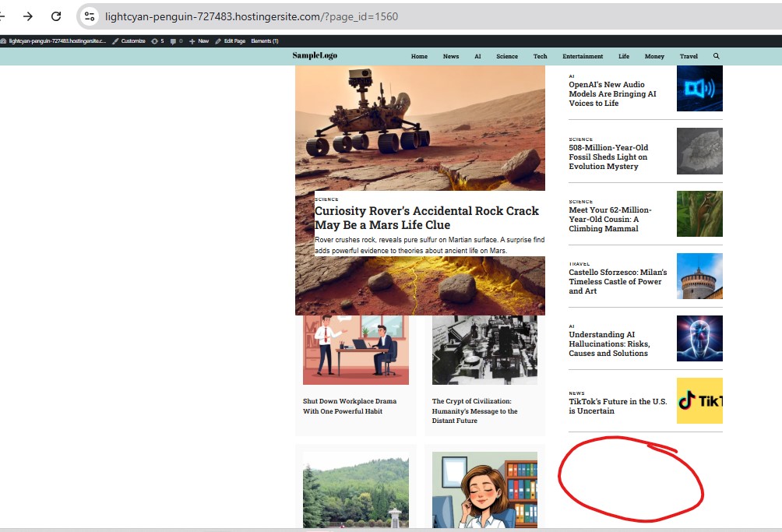
Task: Open the Travel navigation item
Action: coord(689,56)
